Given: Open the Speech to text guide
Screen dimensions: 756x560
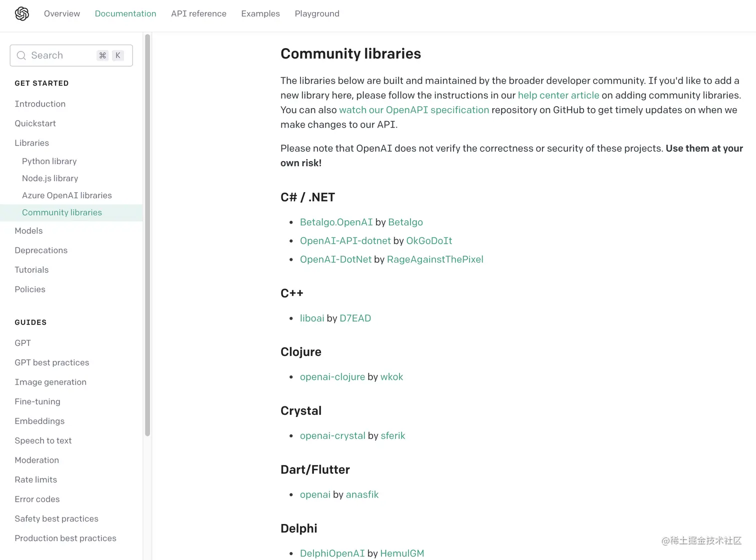Looking at the screenshot, I should click(43, 440).
